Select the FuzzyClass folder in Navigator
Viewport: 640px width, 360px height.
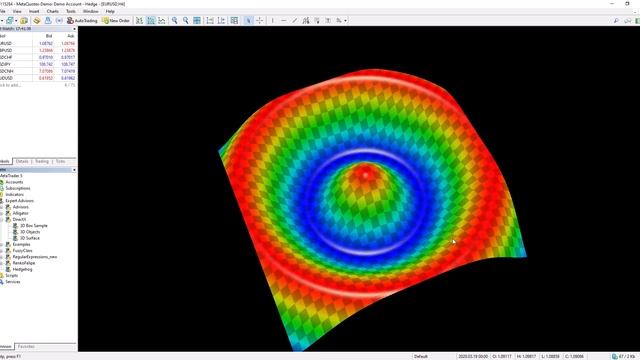click(x=22, y=251)
